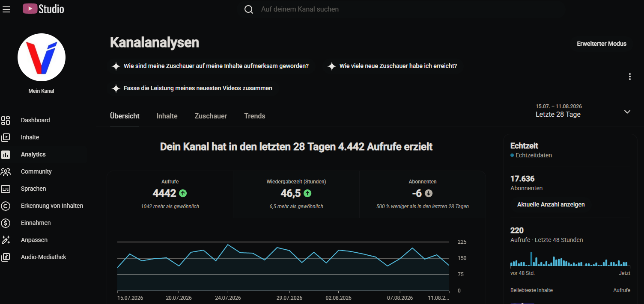
Task: Open Dashboard from the sidebar icon
Action: (x=6, y=120)
